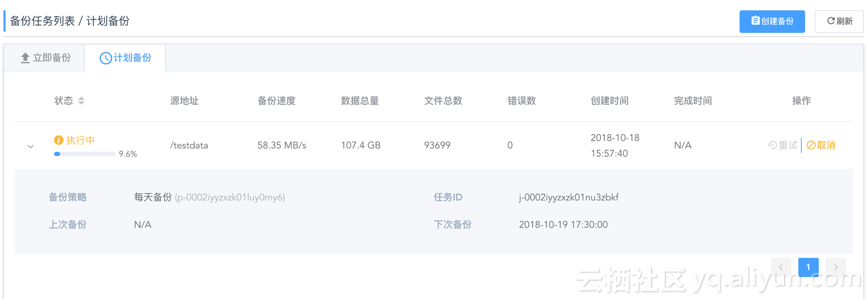Screen dimensions: 868x299
Task: Click the 9.6% percentage label
Action: (x=128, y=154)
